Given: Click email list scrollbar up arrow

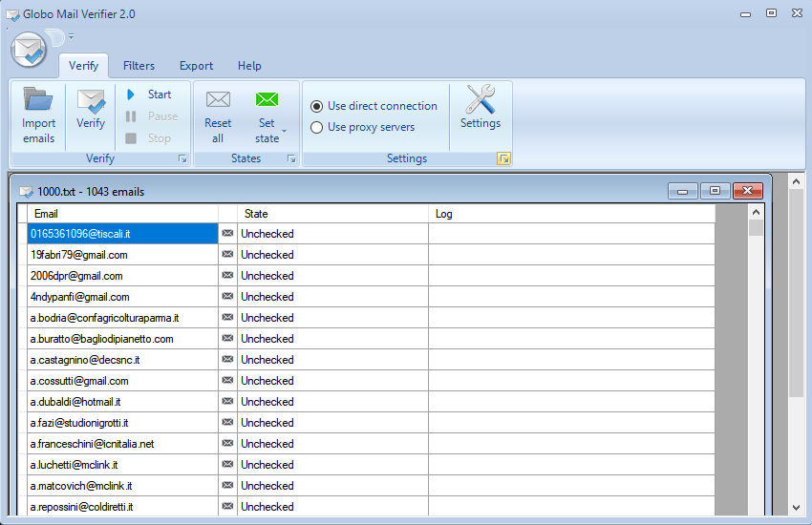Looking at the screenshot, I should 756,212.
